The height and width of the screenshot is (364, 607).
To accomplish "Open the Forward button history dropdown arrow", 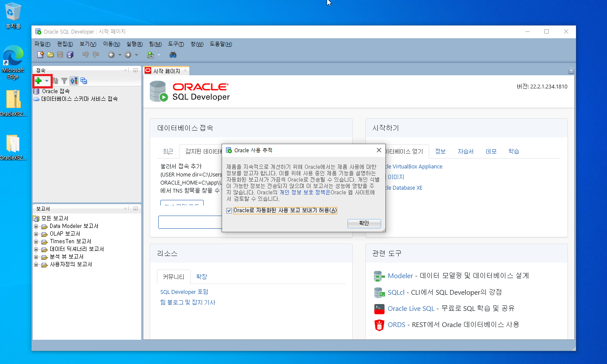I will [x=137, y=55].
